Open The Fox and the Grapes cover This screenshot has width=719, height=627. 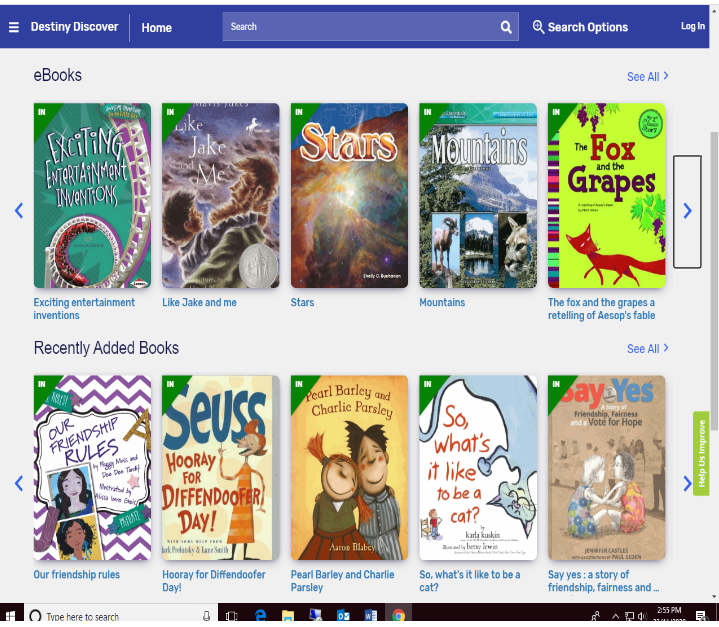[x=607, y=195]
